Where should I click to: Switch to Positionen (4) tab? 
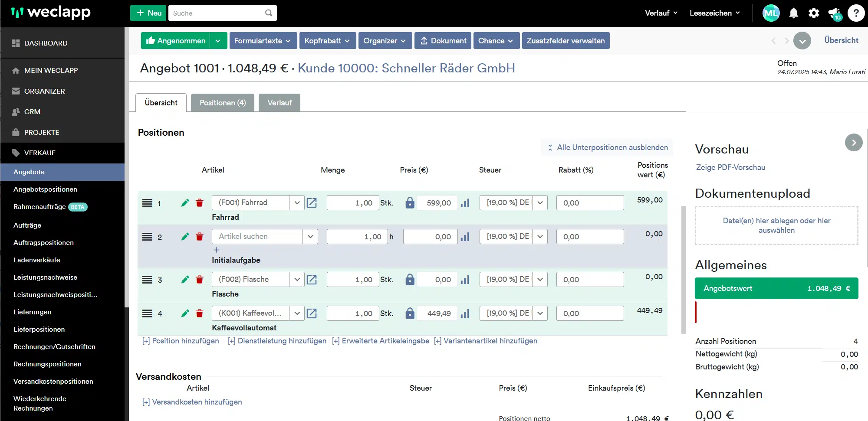click(223, 103)
